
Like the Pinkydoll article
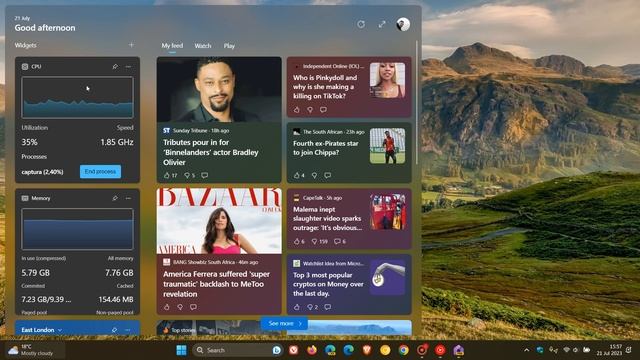(297, 110)
